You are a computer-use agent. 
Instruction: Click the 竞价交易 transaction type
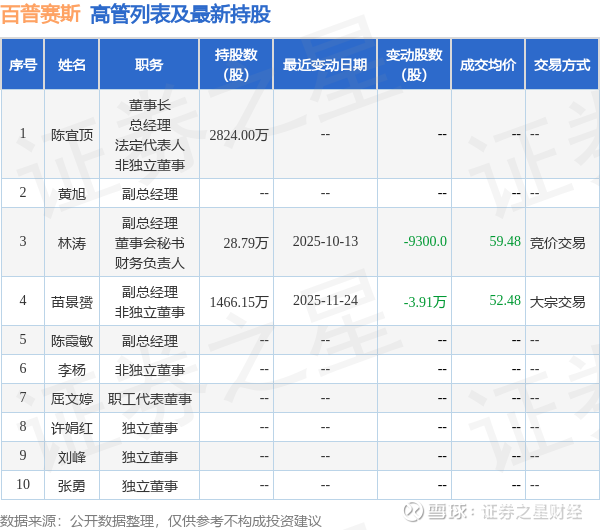pos(558,243)
